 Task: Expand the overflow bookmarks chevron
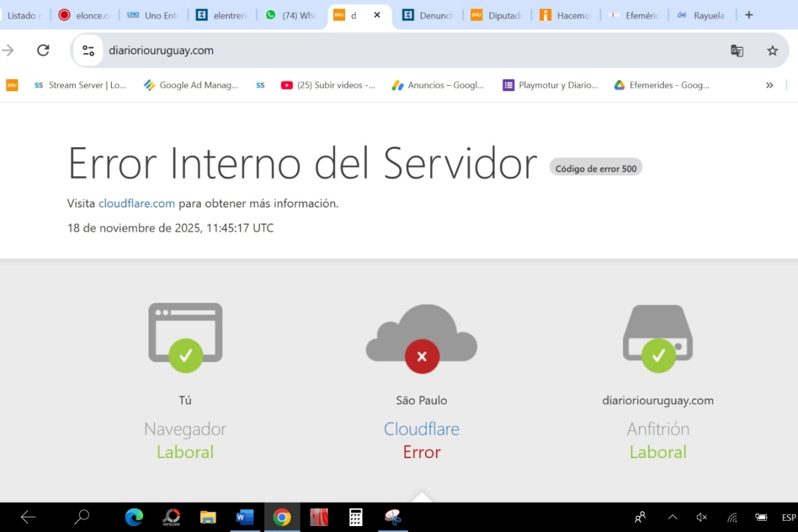point(769,85)
